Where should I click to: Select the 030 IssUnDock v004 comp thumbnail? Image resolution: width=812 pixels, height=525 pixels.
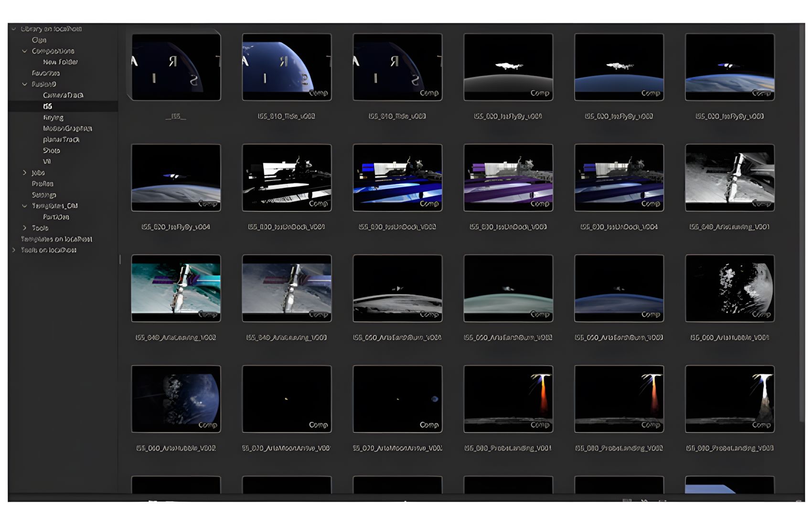click(x=619, y=178)
